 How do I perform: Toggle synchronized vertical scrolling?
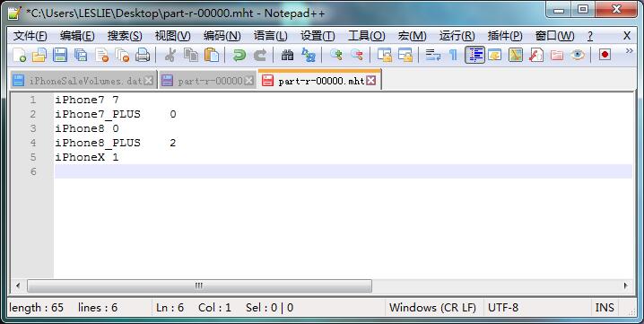click(385, 55)
